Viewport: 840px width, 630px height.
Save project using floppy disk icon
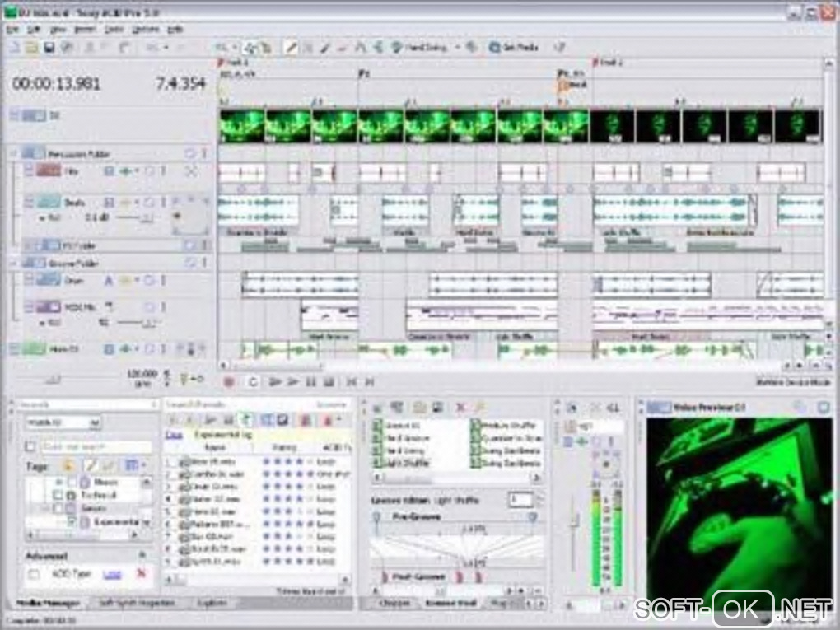click(49, 48)
